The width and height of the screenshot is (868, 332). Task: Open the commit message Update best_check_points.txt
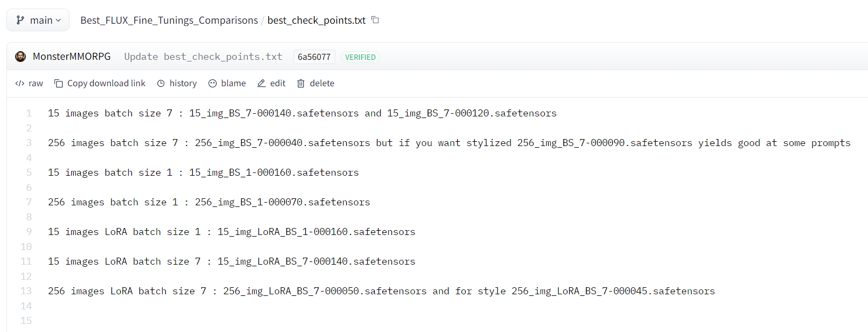click(203, 57)
